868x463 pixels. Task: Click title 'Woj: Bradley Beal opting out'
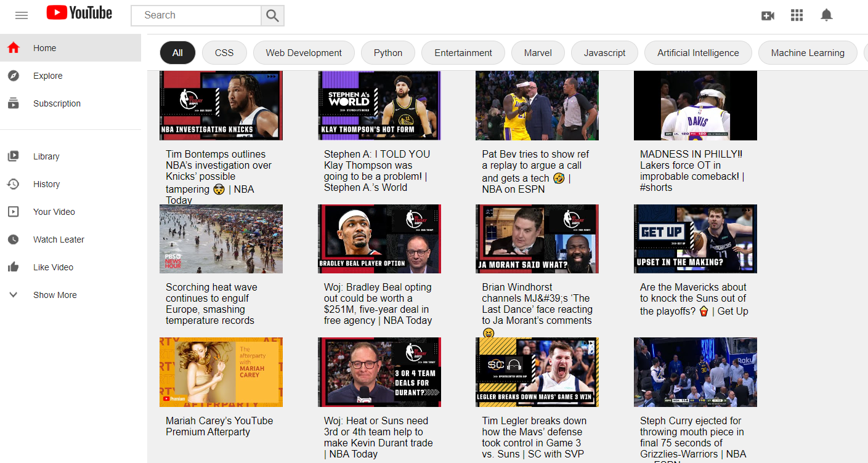click(x=378, y=304)
